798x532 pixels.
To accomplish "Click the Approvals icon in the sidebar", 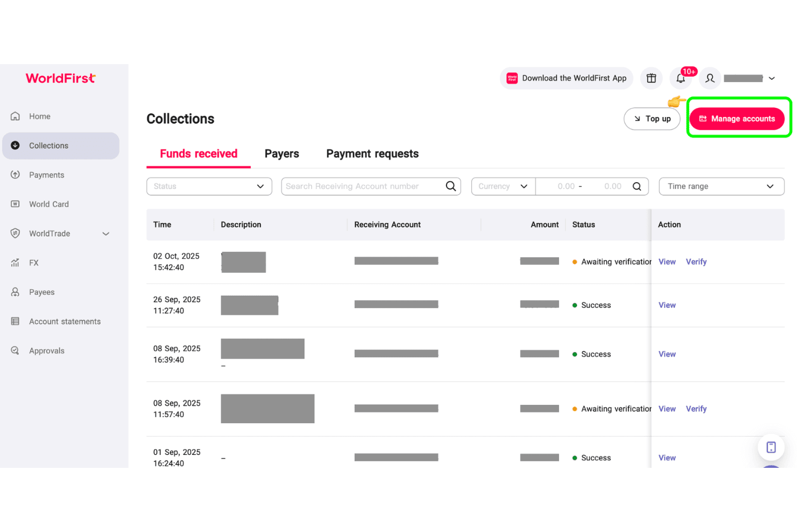I will [15, 350].
